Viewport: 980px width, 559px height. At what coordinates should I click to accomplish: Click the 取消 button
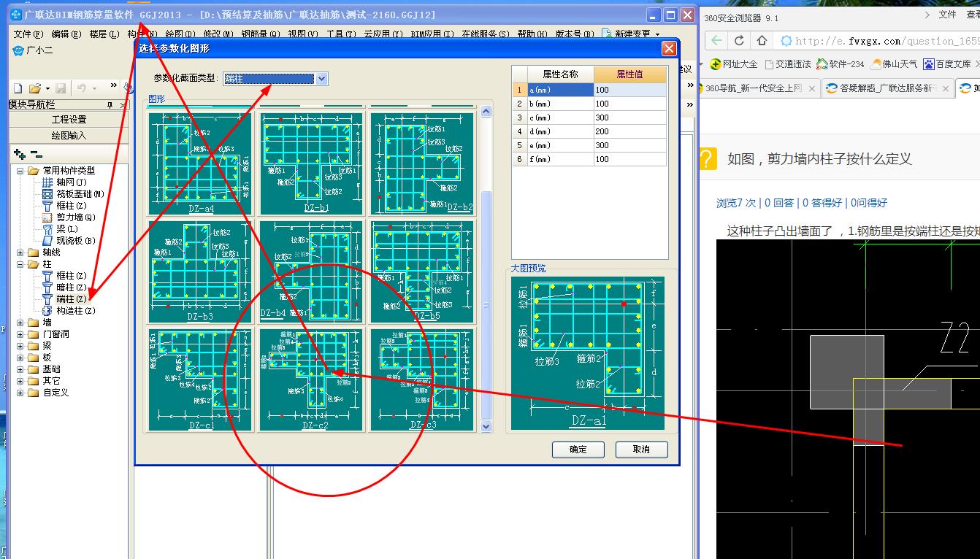(641, 450)
